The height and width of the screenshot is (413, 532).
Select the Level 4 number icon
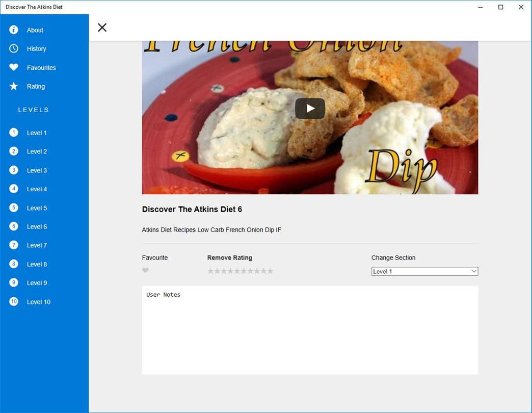(x=14, y=189)
